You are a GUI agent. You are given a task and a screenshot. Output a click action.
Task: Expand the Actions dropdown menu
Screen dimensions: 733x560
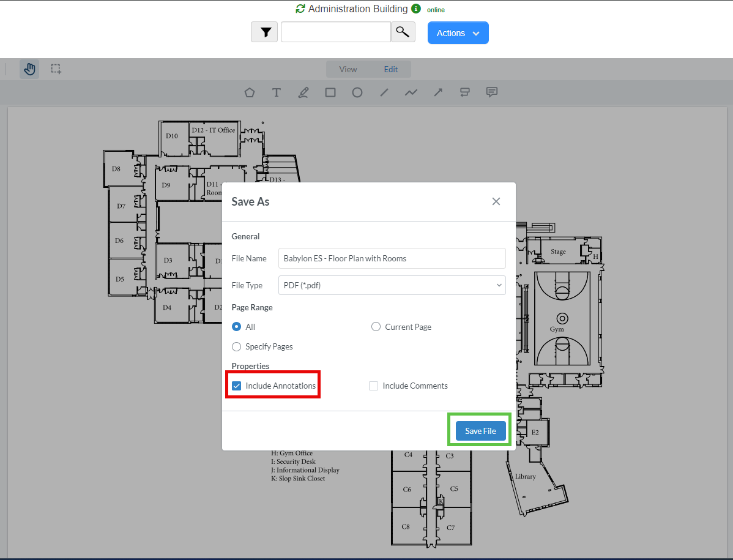click(458, 33)
